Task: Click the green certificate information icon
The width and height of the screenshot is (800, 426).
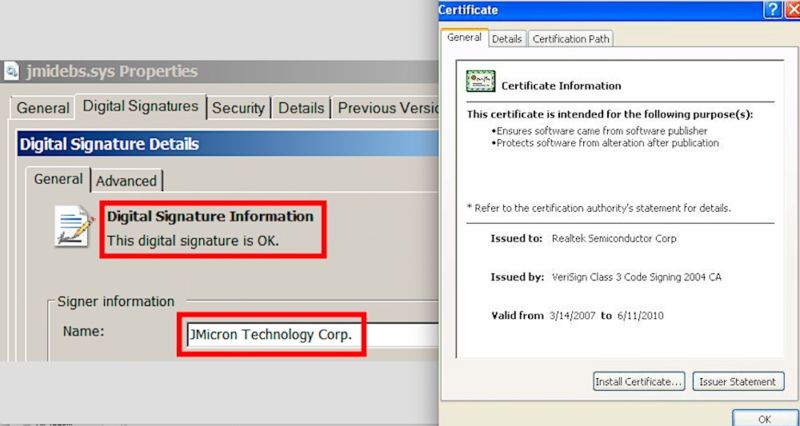Action: point(480,82)
